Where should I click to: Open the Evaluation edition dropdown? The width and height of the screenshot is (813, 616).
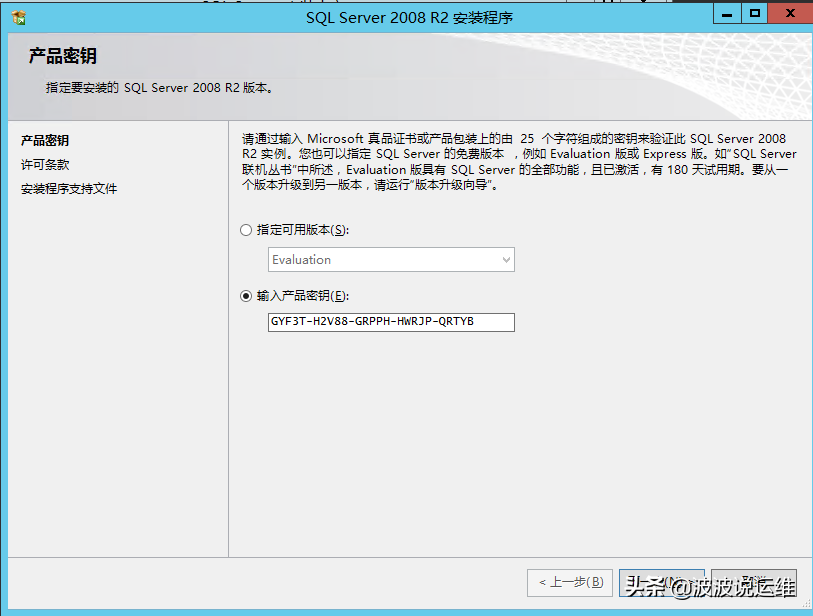point(391,260)
